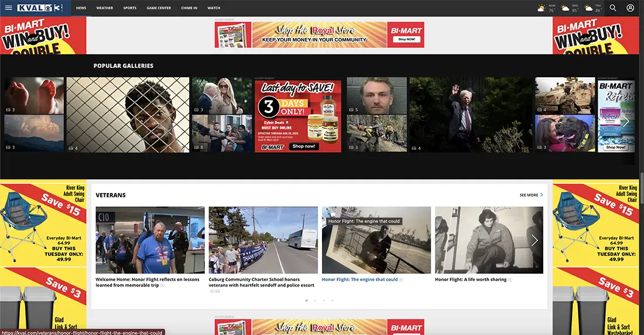Open 'Honor Flight: The engine that could' headline
Image resolution: width=644 pixels, height=335 pixels.
pyautogui.click(x=360, y=279)
